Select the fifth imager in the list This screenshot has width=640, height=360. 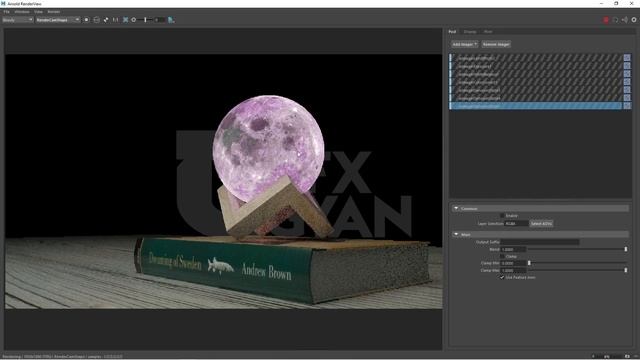[536, 90]
